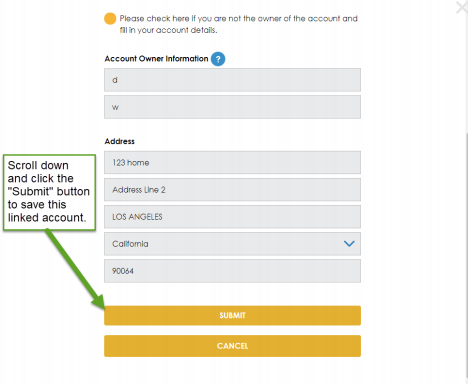Viewport: 468px width, 384px height.
Task: Click the 90064 zip code field
Action: pyautogui.click(x=232, y=271)
